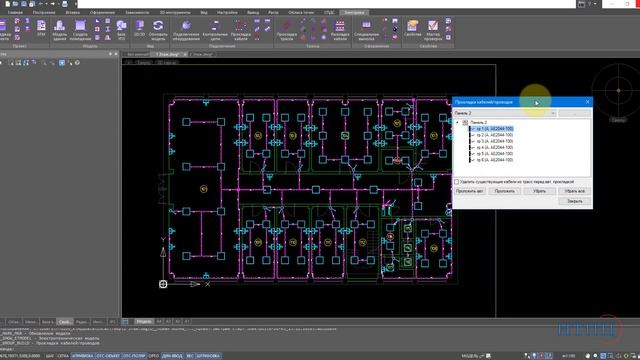Click the Проложить авт. button
The height and width of the screenshot is (360, 640).
pyautogui.click(x=470, y=191)
